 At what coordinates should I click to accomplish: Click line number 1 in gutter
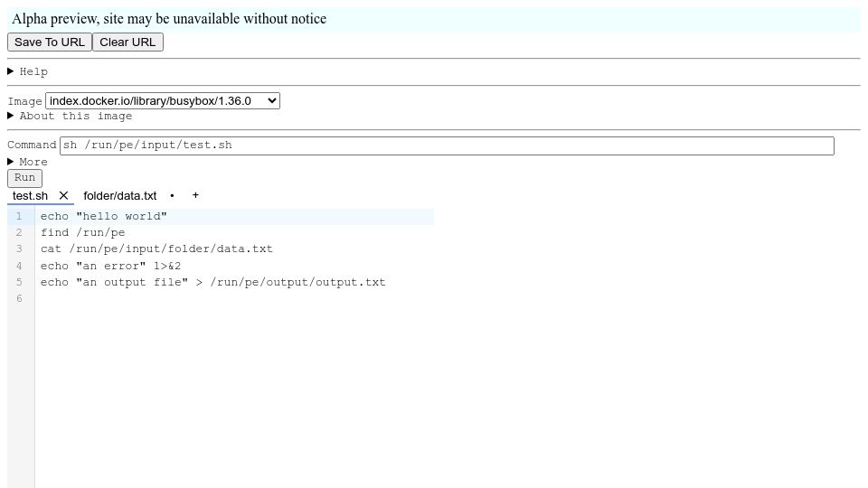coord(19,216)
